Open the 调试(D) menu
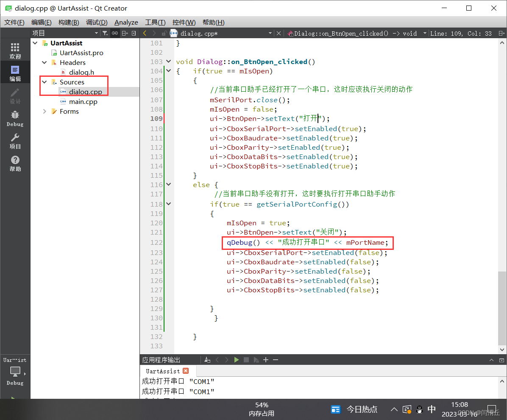This screenshot has height=420, width=507. pos(97,22)
